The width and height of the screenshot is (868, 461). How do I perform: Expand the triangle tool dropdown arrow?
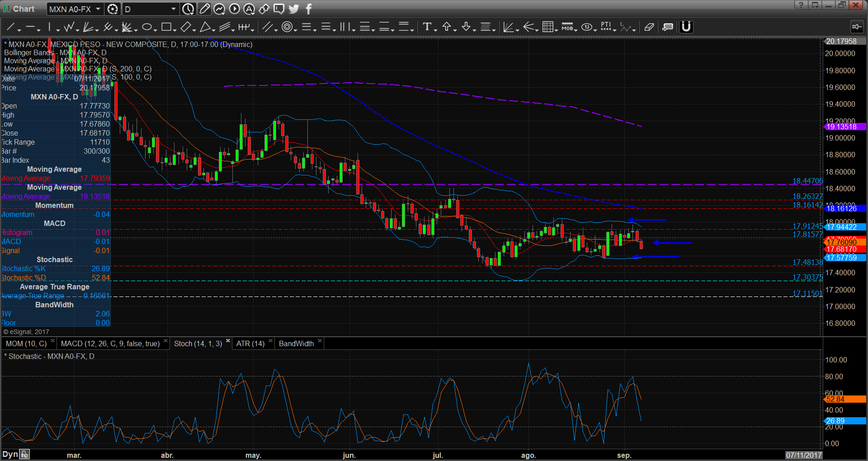[x=213, y=30]
